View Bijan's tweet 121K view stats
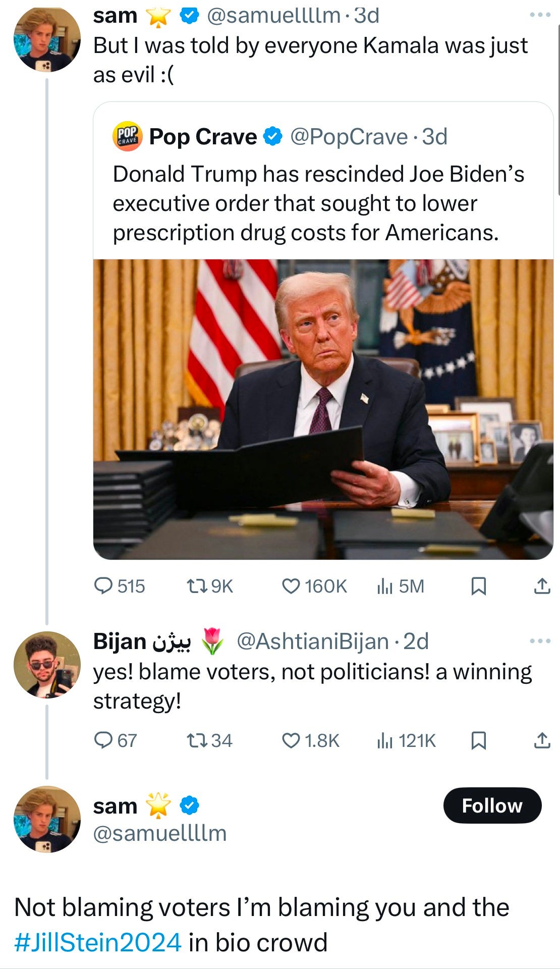Viewport: 560px width, 969px height. click(406, 740)
